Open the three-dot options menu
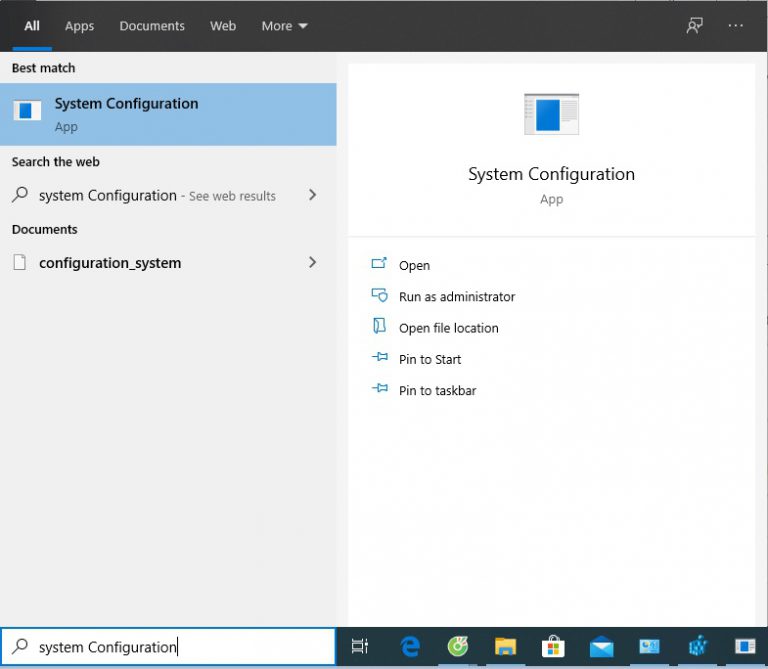The image size is (768, 669). point(736,26)
